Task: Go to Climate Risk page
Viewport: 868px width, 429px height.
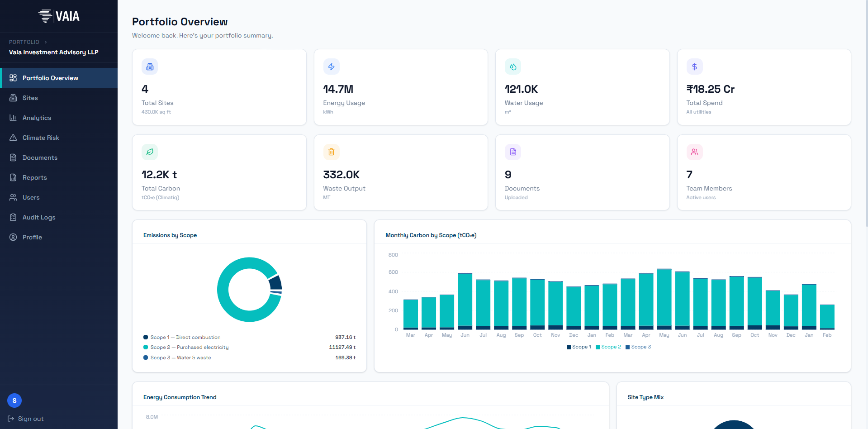Action: coord(41,138)
